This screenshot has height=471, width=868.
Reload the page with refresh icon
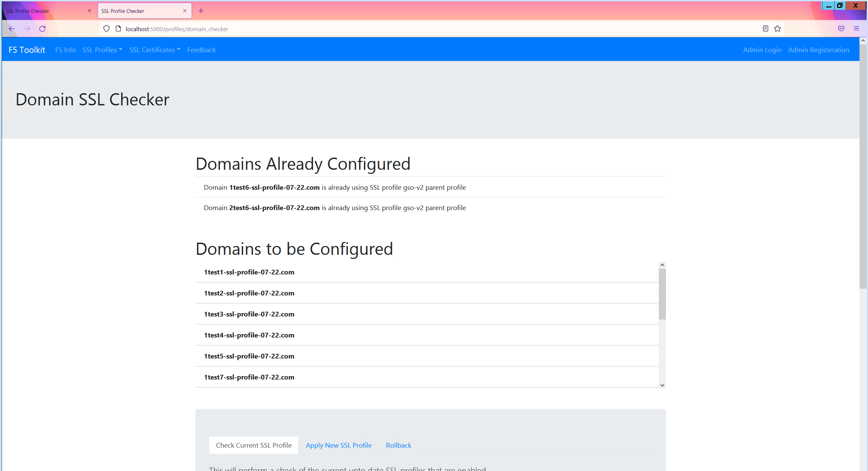(x=42, y=29)
